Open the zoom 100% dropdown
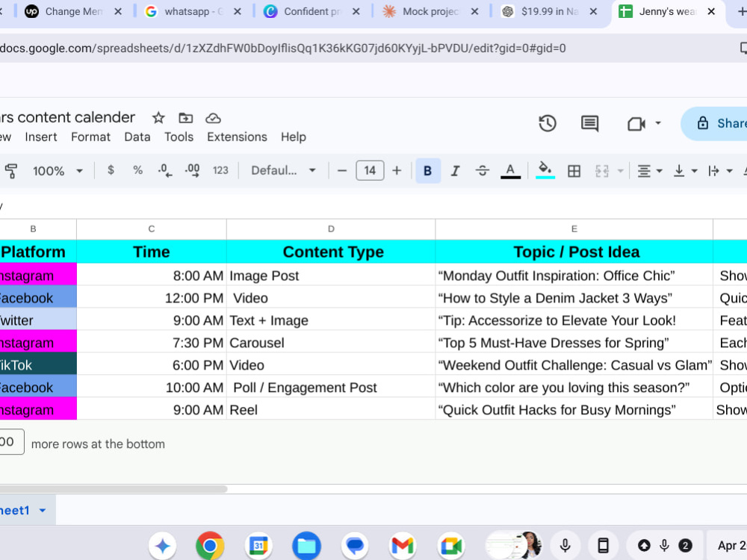 pyautogui.click(x=58, y=170)
